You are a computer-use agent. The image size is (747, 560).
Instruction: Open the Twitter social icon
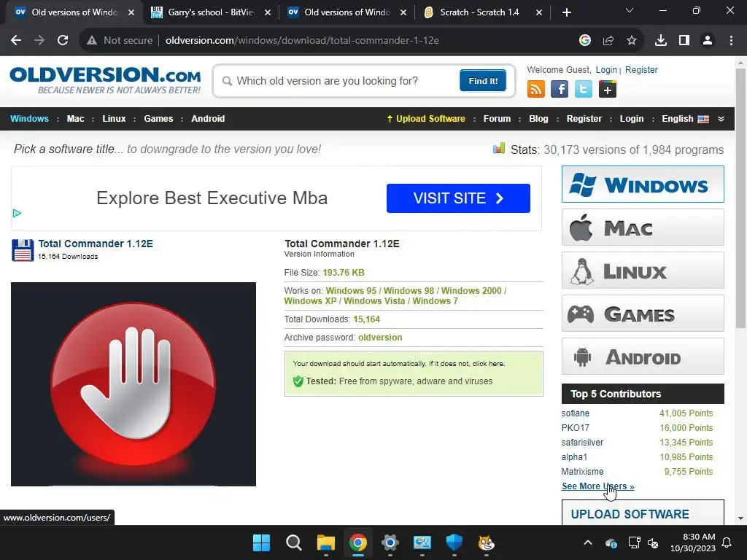(583, 89)
